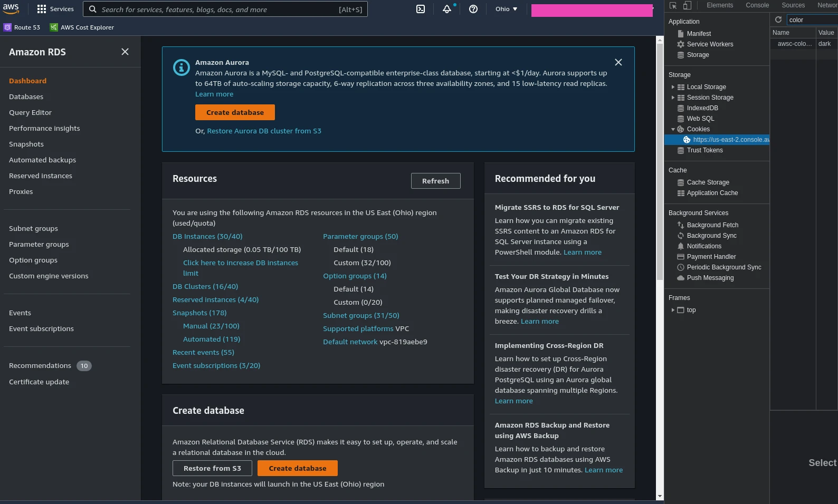Collapse the Cookies tree node
The height and width of the screenshot is (504, 838).
[673, 129]
